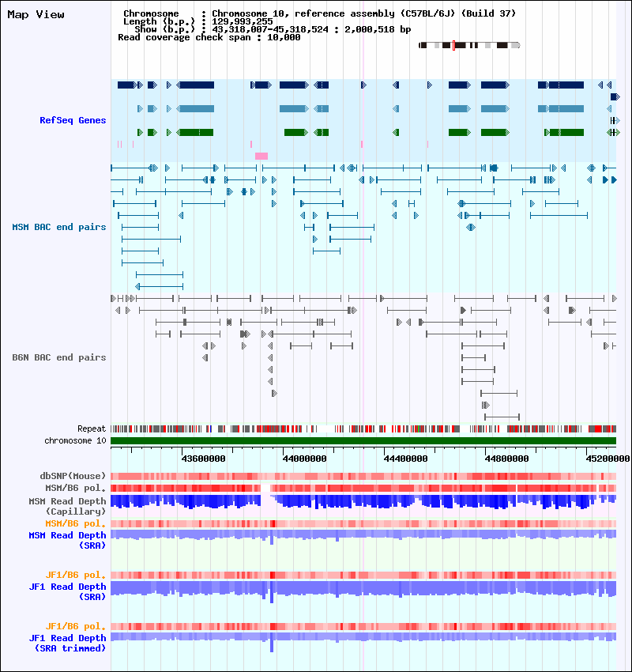This screenshot has width=632, height=672.
Task: Click axis position 44800000
Action: (x=506, y=459)
